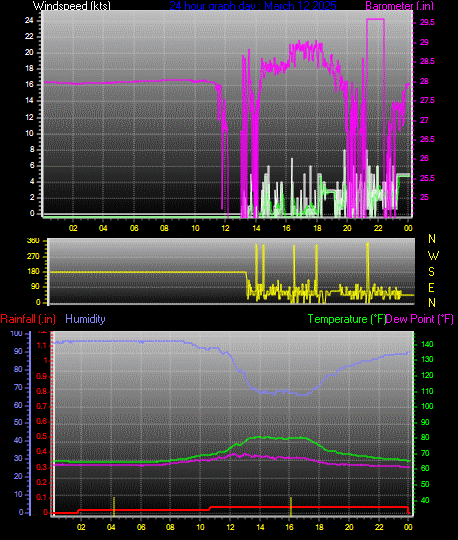This screenshot has height=540, width=458.
Task: Click the 180 degree wind direction tick
Action: tap(33, 272)
